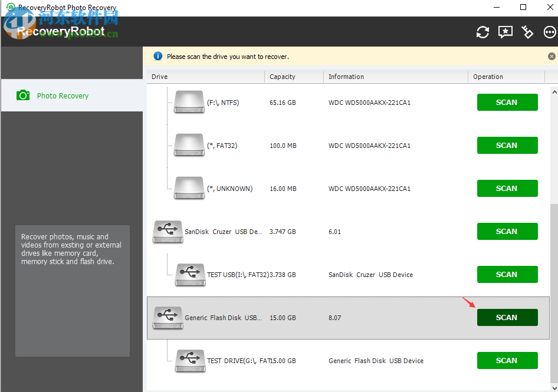The image size is (558, 392).
Task: Click the Operation column header
Action: point(506,77)
